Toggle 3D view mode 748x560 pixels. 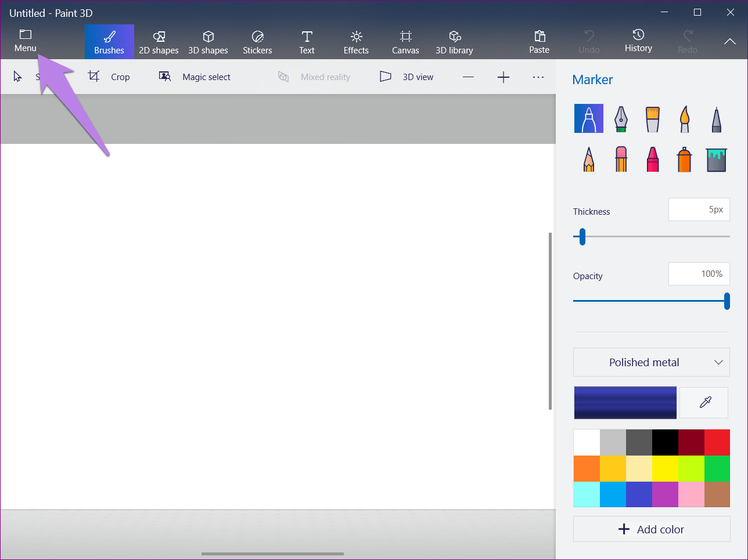pyautogui.click(x=407, y=77)
